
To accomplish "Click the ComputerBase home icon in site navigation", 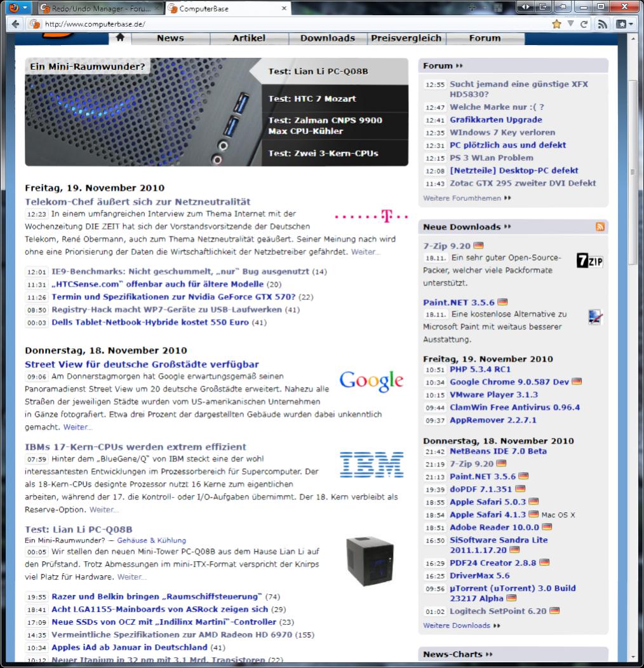I will pyautogui.click(x=120, y=37).
